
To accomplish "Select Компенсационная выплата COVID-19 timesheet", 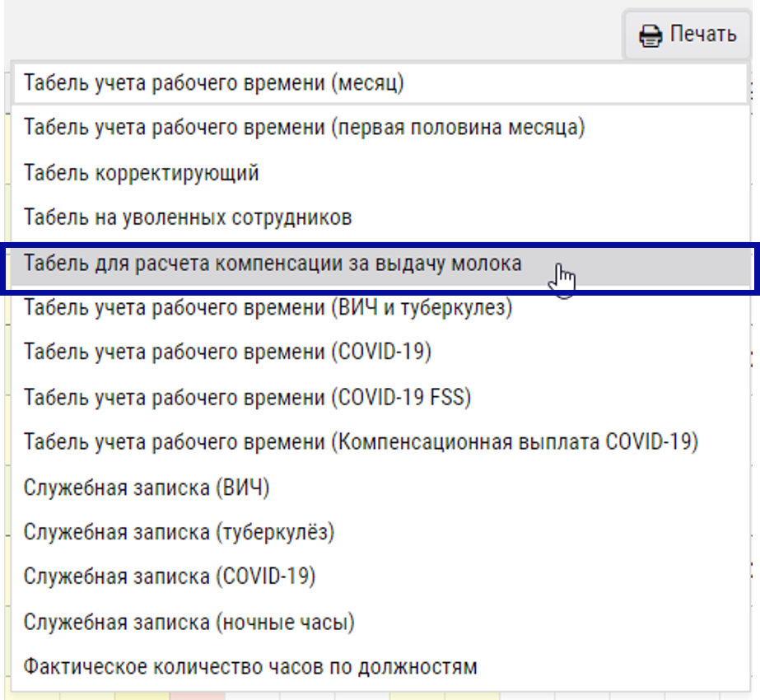I will point(361,442).
